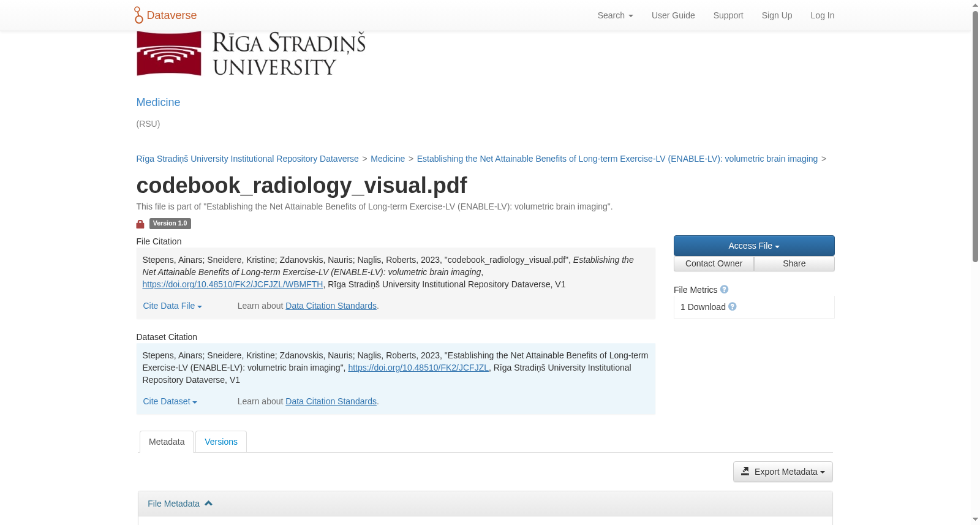980x525 pixels.
Task: Open the file DOI link ending WBMFTH
Action: (x=233, y=284)
